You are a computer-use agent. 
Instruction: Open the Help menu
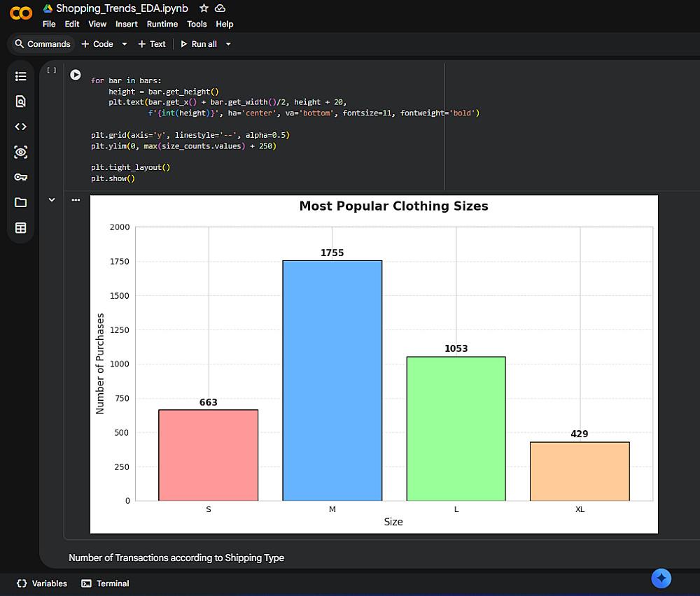[x=225, y=24]
